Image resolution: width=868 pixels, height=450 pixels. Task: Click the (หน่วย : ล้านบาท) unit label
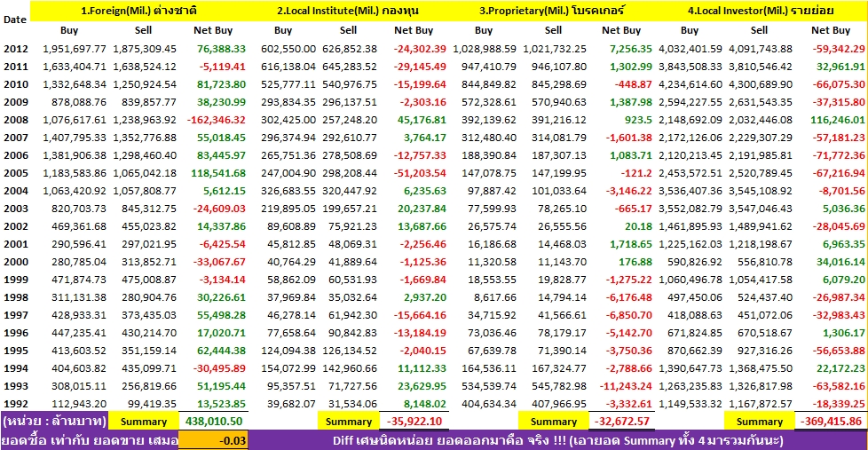coord(54,422)
